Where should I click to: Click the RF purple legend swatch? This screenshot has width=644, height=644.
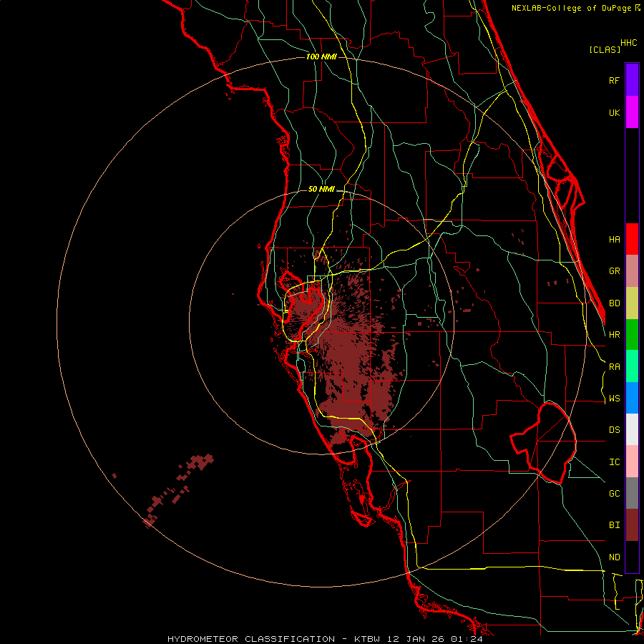coord(632,80)
